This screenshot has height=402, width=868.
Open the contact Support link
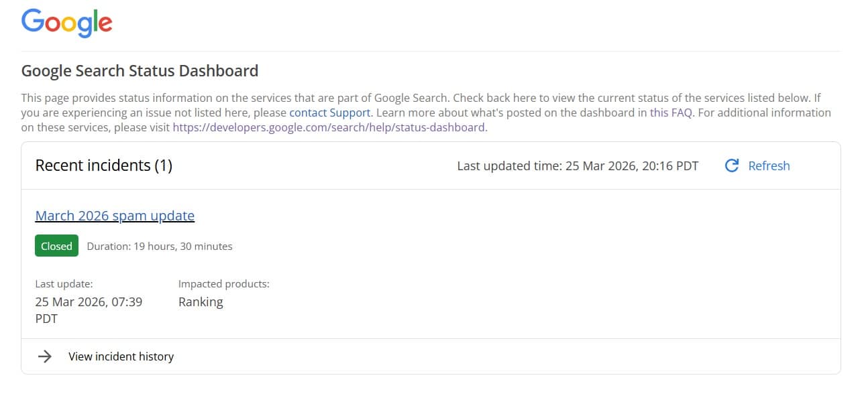click(x=329, y=113)
